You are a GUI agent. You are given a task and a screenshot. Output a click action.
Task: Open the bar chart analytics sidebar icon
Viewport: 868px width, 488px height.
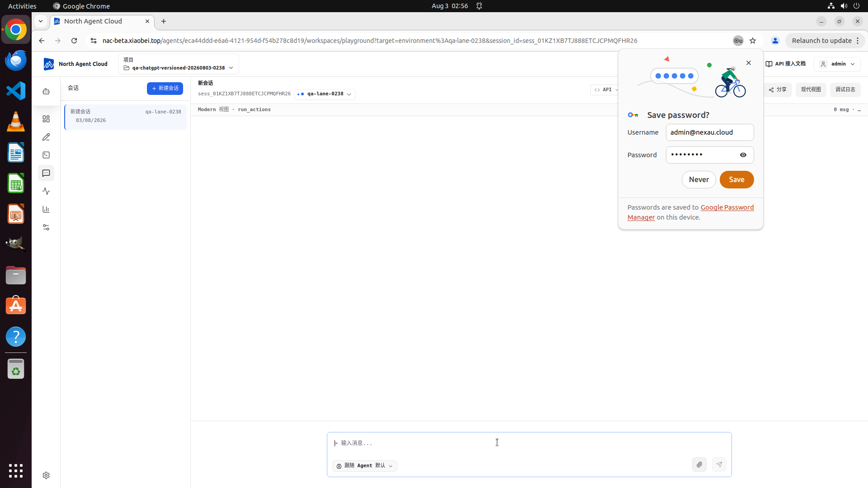(46, 209)
